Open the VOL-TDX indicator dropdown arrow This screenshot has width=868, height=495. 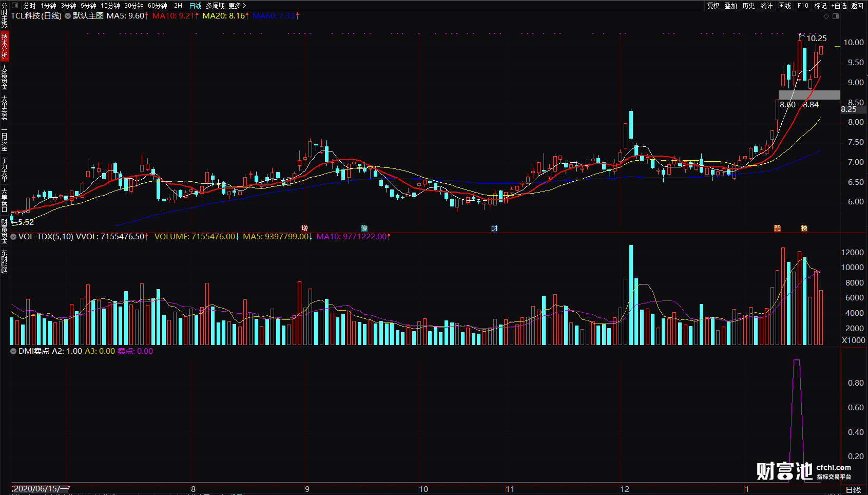(13, 237)
